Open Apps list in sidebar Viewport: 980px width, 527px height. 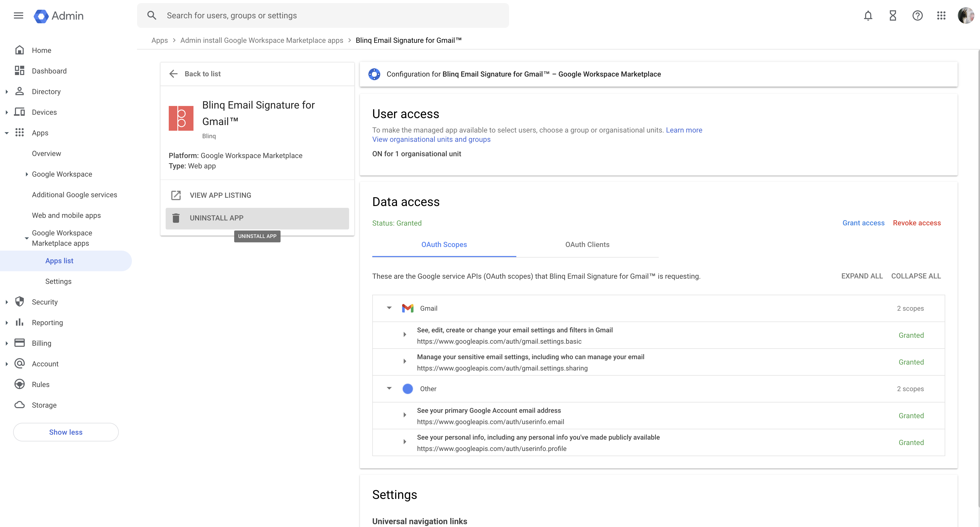(x=66, y=261)
